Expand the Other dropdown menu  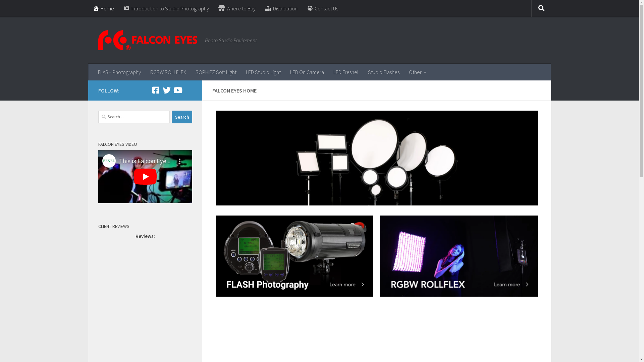tap(418, 72)
